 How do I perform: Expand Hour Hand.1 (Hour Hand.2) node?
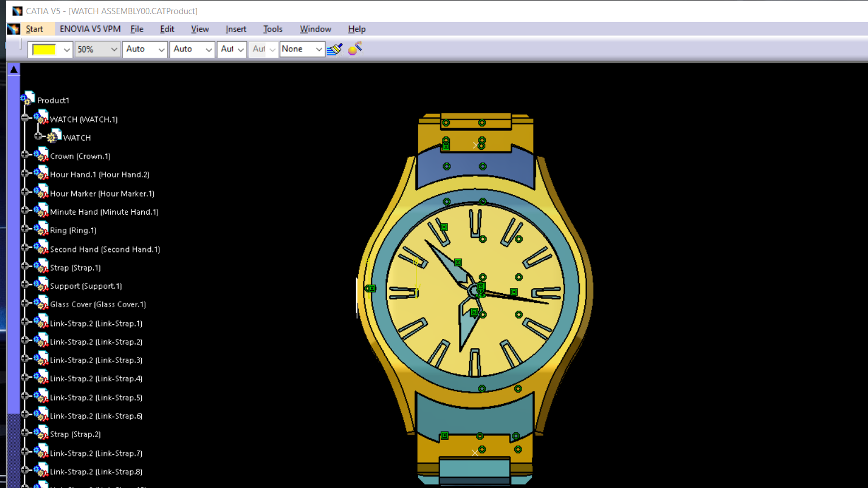[25, 173]
